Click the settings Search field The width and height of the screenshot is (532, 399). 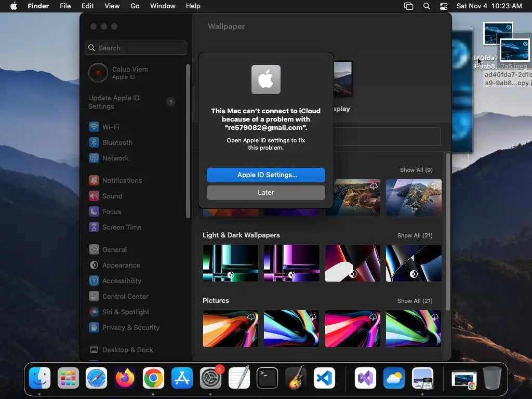click(x=136, y=48)
